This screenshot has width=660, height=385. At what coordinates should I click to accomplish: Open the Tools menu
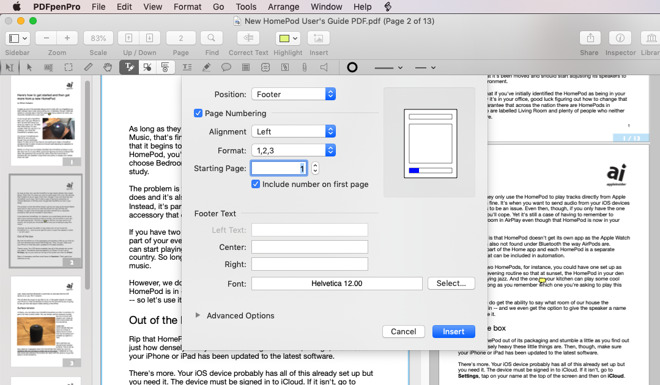coord(246,7)
